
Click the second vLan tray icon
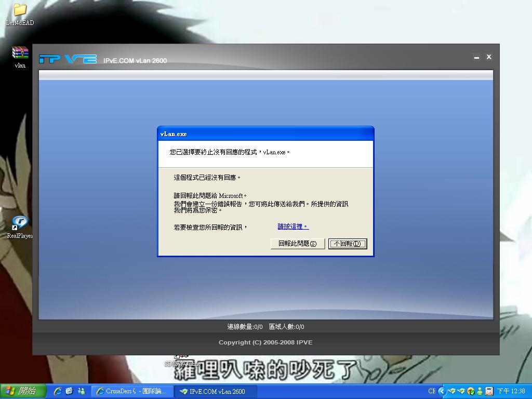[461, 391]
